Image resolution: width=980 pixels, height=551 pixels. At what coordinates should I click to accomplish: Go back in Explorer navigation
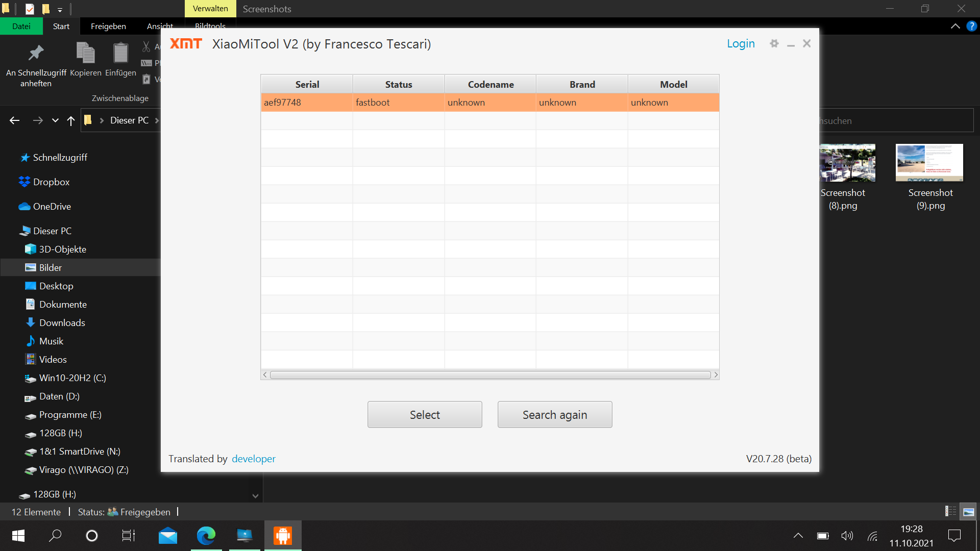(x=15, y=120)
